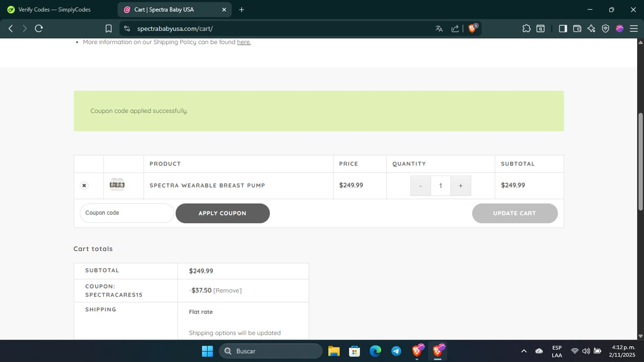644x362 pixels.
Task: Click the breast pump product thumbnail
Action: click(x=117, y=185)
